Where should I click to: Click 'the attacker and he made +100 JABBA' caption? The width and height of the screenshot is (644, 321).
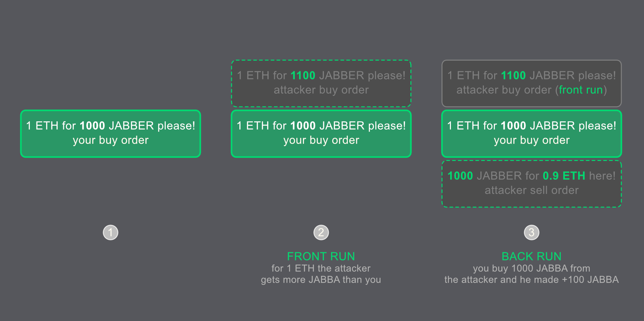tap(532, 279)
